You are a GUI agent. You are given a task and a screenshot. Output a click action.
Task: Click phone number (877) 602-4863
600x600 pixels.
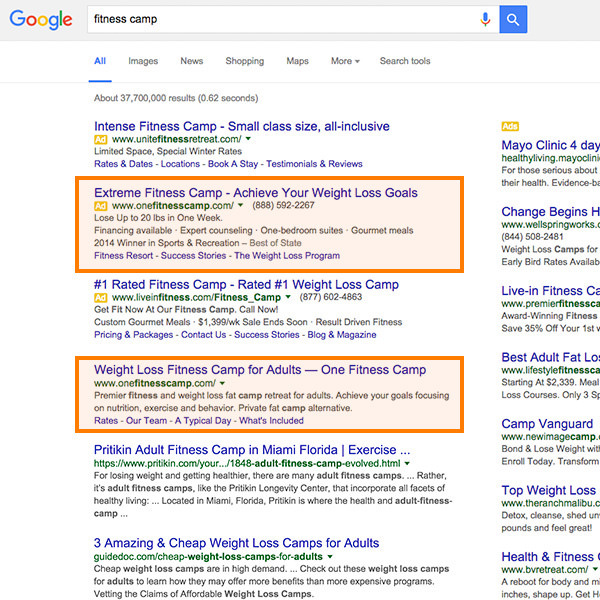pyautogui.click(x=331, y=297)
